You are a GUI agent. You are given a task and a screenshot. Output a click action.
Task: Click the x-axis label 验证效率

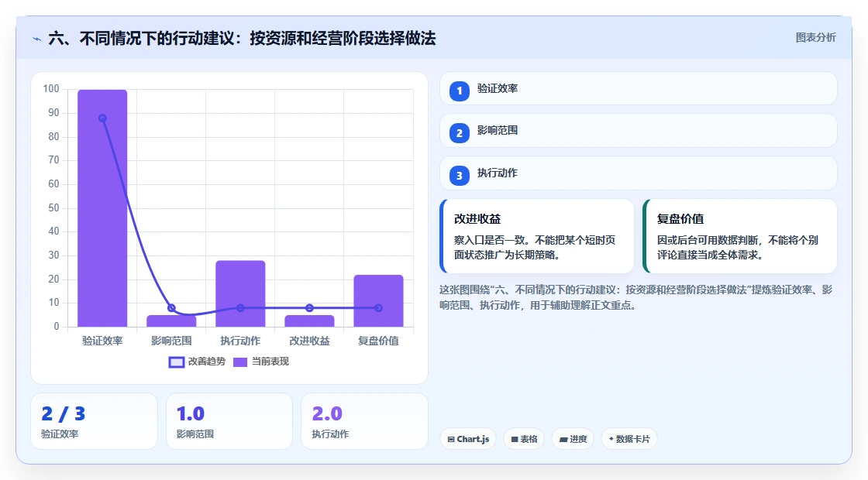tap(102, 341)
